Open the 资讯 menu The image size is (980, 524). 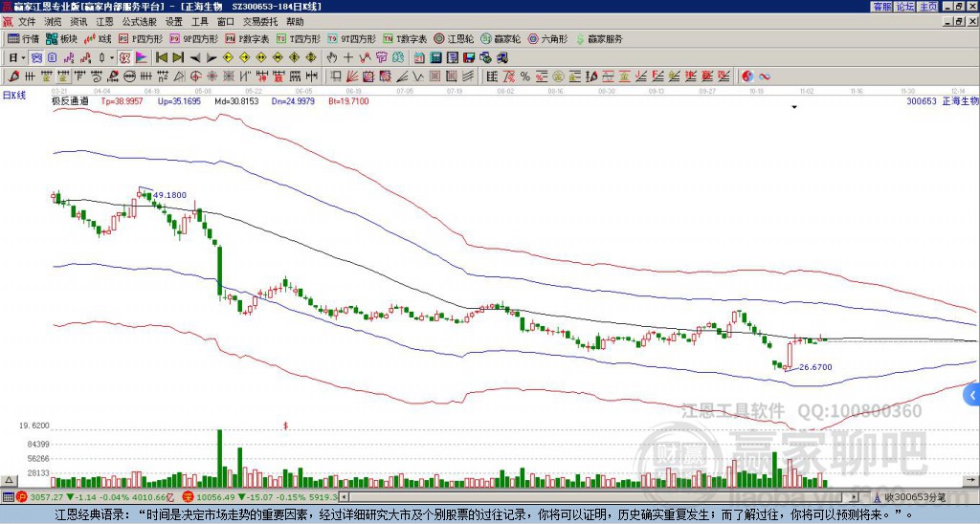tap(78, 22)
